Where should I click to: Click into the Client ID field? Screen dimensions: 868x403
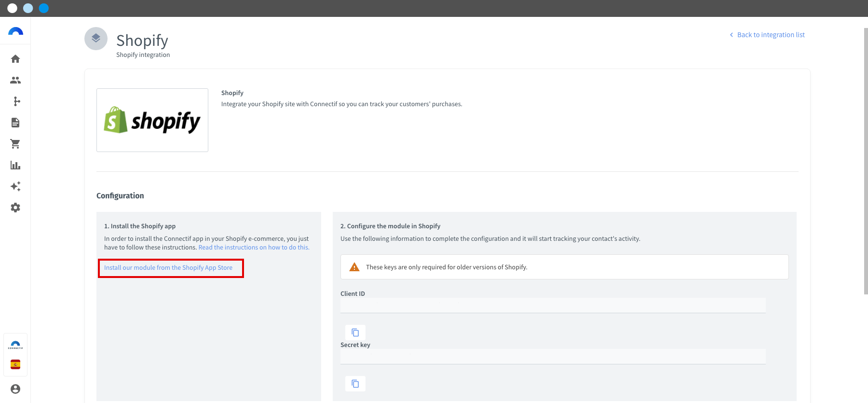(553, 306)
